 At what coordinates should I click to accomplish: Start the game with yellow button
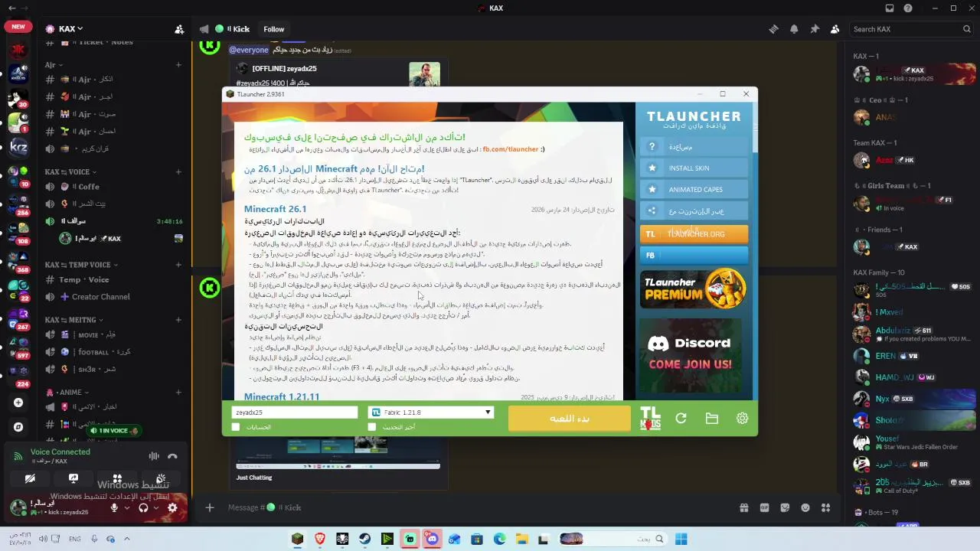click(570, 419)
